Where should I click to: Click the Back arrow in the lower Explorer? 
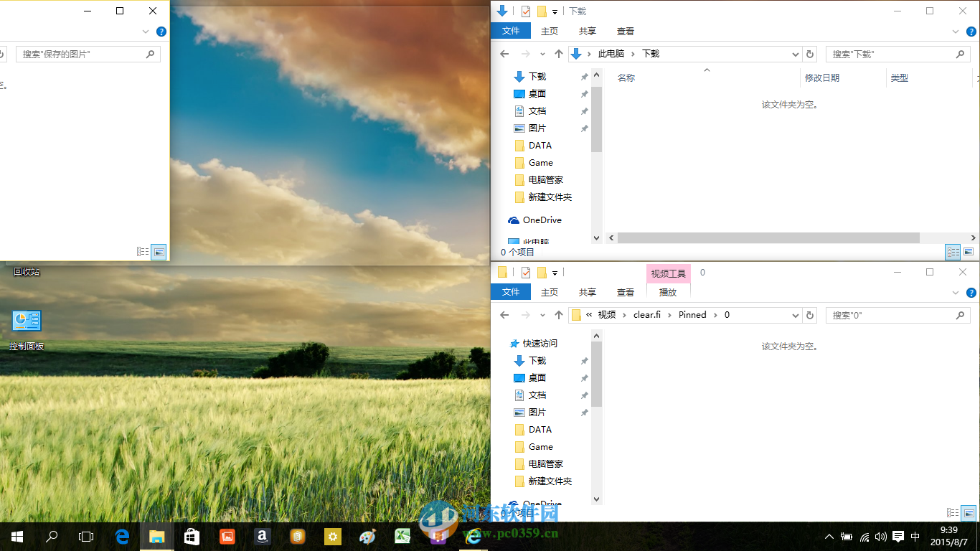[504, 315]
